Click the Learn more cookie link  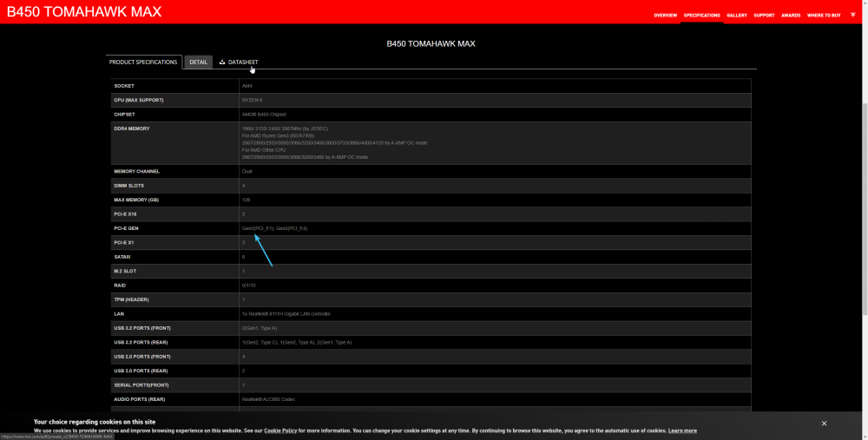(x=682, y=430)
